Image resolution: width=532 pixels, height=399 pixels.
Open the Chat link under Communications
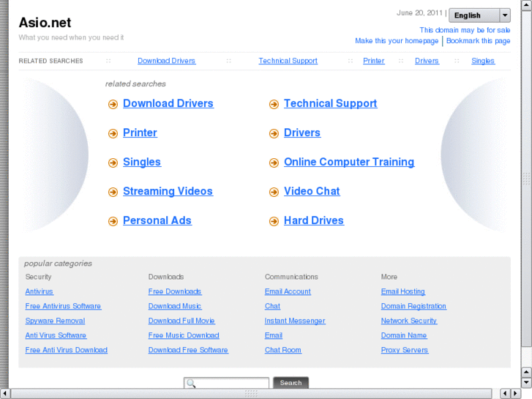point(272,306)
